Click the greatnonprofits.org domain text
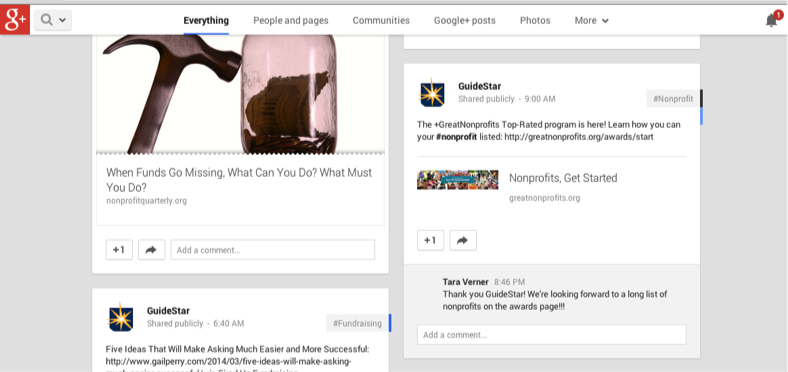The width and height of the screenshot is (788, 372). point(544,198)
